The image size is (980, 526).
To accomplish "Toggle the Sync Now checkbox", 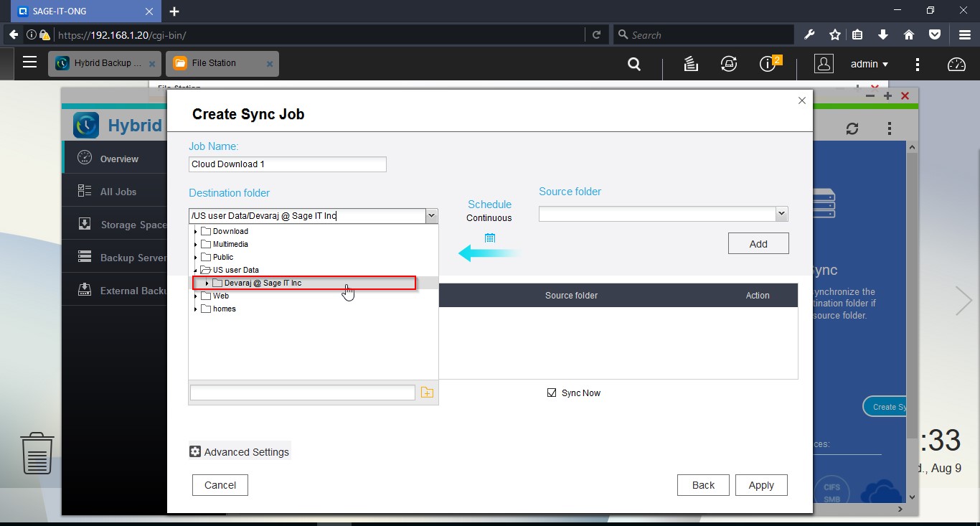I will tap(552, 393).
